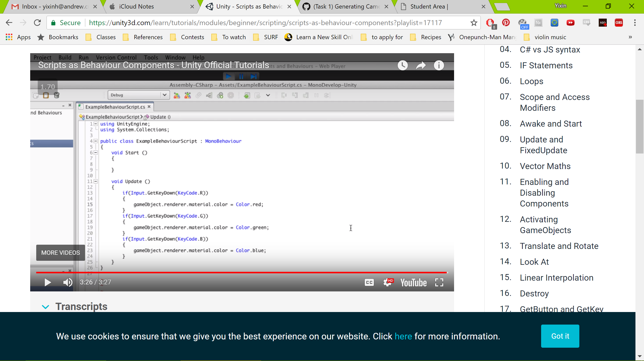Open Bookmarks star folder
Screen dimensions: 644x361
point(58,37)
